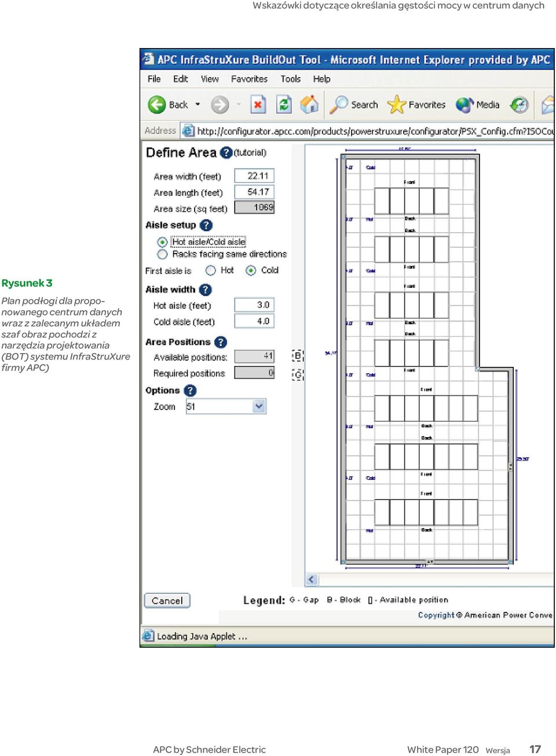
Task: Open the Back button history dropdown arrow
Action: [x=197, y=105]
